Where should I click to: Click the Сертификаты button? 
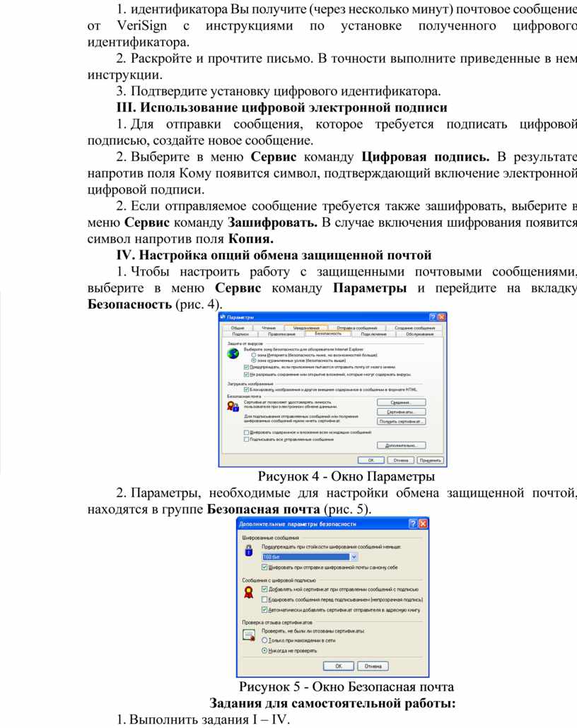(x=401, y=412)
